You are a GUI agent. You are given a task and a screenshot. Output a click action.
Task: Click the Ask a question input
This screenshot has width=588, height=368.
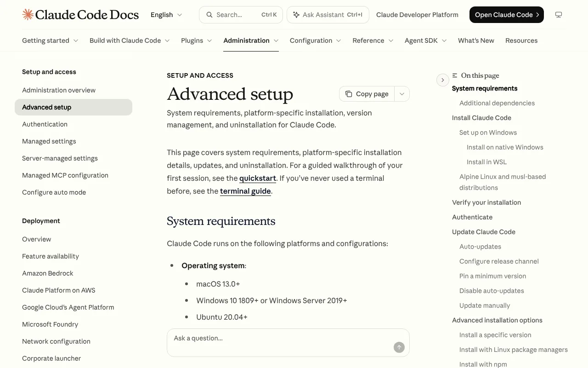(x=288, y=343)
